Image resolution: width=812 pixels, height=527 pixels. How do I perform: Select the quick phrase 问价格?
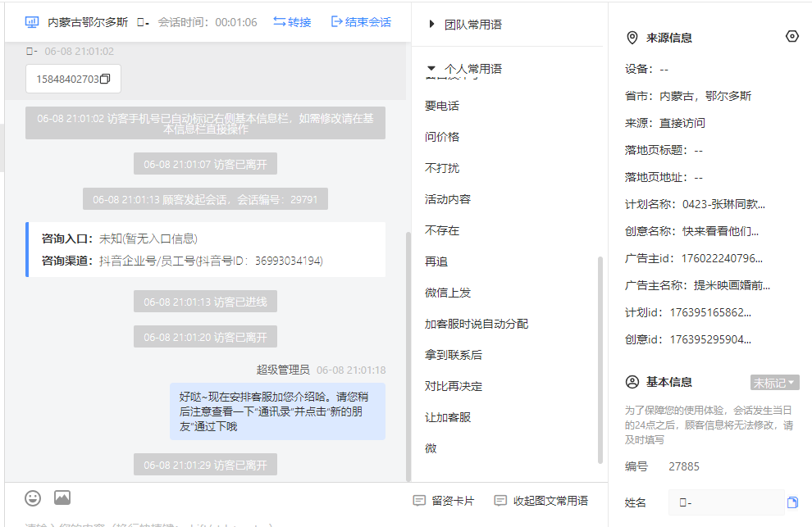pyautogui.click(x=442, y=137)
